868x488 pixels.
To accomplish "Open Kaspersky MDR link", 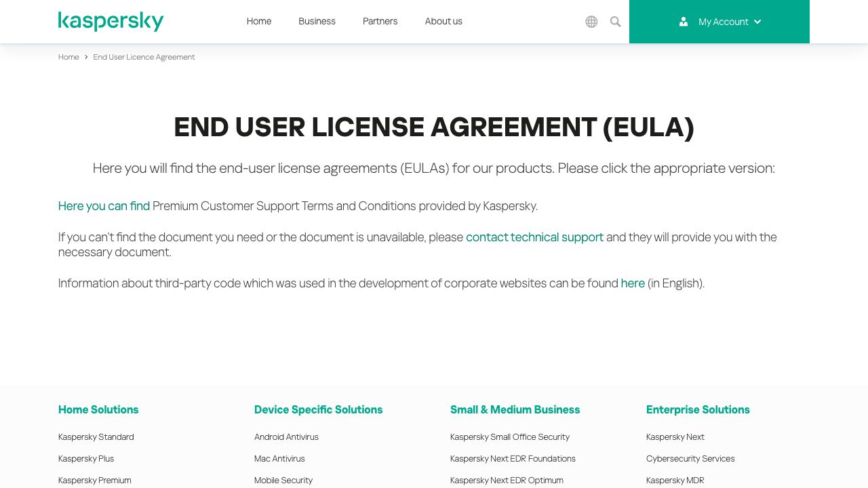I will (x=675, y=481).
